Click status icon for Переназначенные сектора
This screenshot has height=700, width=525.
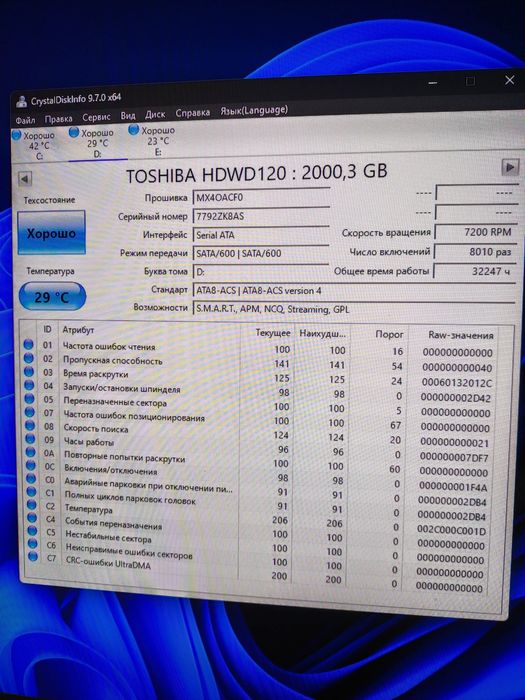point(29,398)
